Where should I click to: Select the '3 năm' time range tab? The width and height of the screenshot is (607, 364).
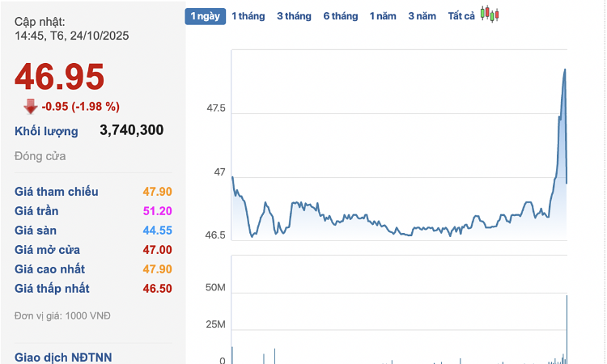click(422, 16)
